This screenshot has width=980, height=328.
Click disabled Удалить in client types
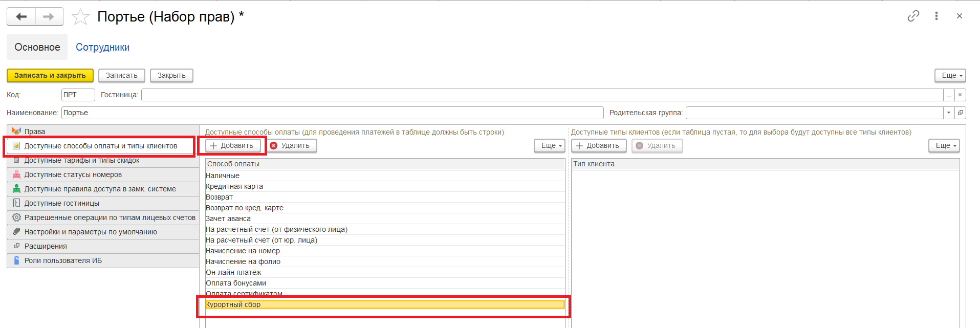click(657, 145)
